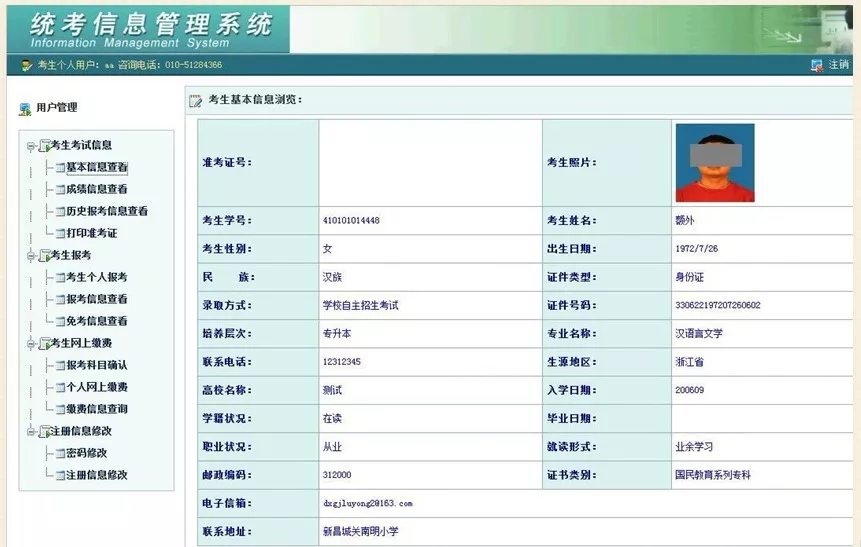861x547 pixels.
Task: Click the page icon beside 个人网上缴费
Action: tap(60, 387)
